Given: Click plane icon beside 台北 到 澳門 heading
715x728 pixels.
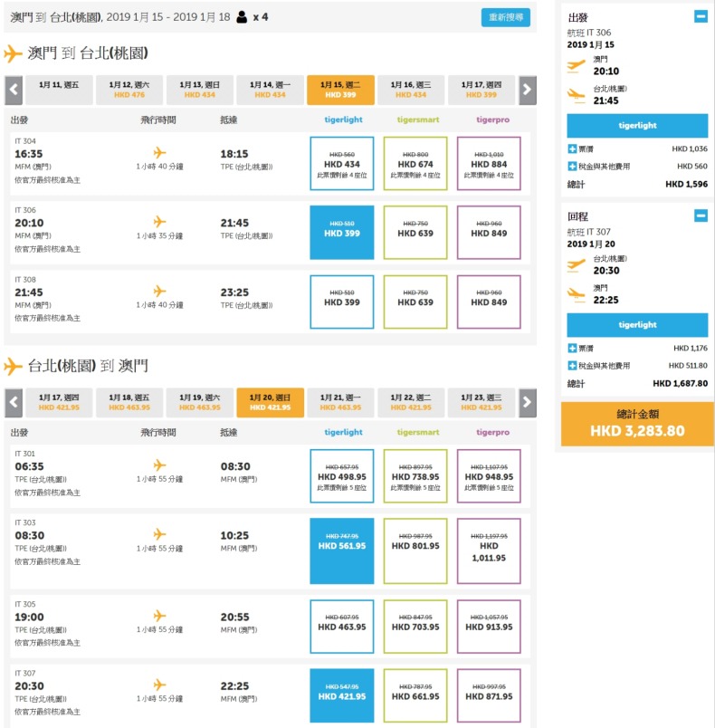Looking at the screenshot, I should click(x=14, y=367).
